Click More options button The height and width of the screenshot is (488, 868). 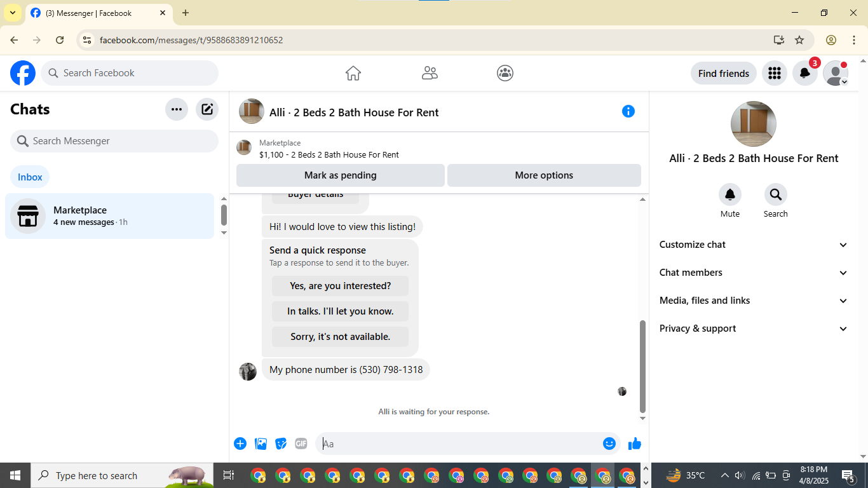(x=544, y=175)
